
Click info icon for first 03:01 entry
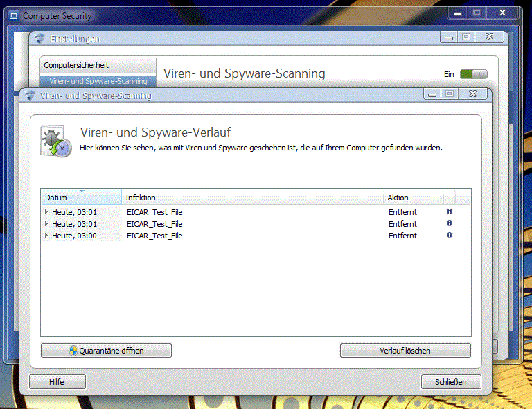(450, 211)
